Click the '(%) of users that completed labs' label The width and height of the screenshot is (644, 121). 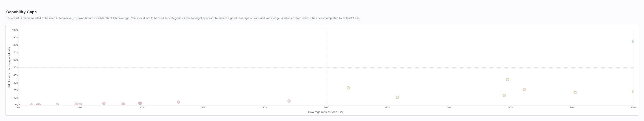tap(9, 67)
